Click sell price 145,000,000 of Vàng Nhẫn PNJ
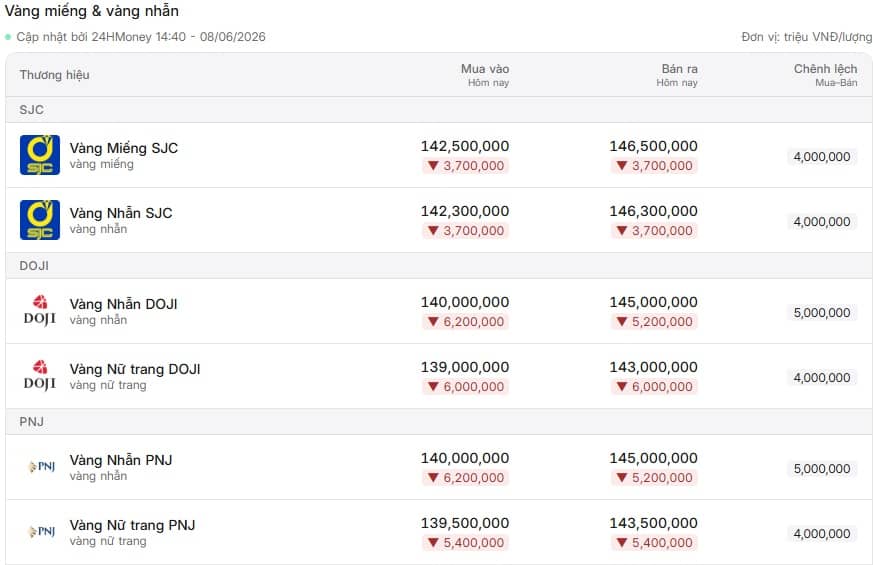The height and width of the screenshot is (565, 873). click(x=654, y=458)
